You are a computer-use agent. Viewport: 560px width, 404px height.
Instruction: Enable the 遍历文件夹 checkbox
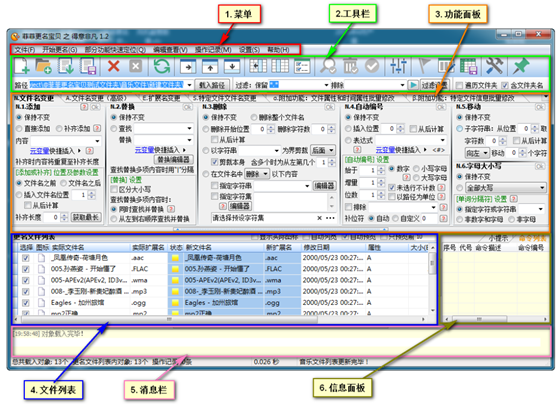tap(459, 85)
